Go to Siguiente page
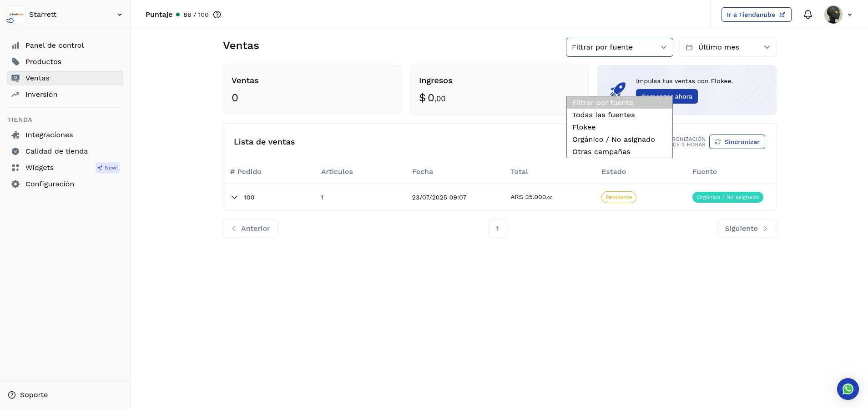 tap(746, 229)
